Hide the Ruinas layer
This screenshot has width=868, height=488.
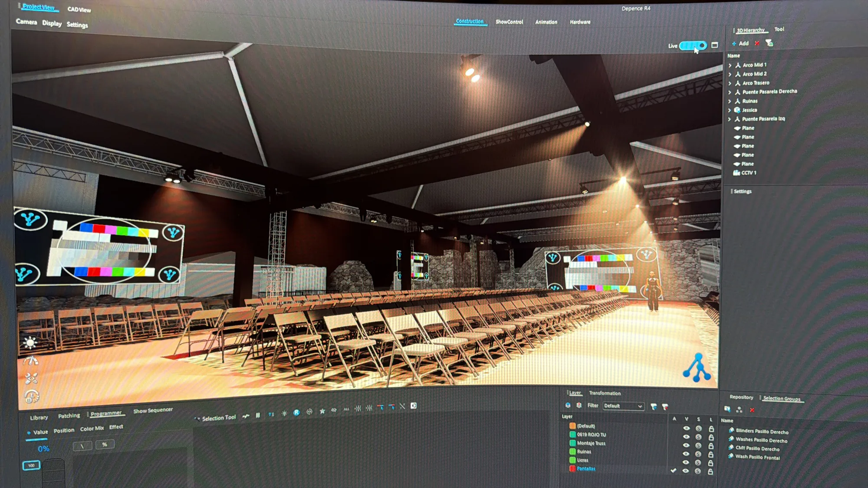tap(686, 454)
